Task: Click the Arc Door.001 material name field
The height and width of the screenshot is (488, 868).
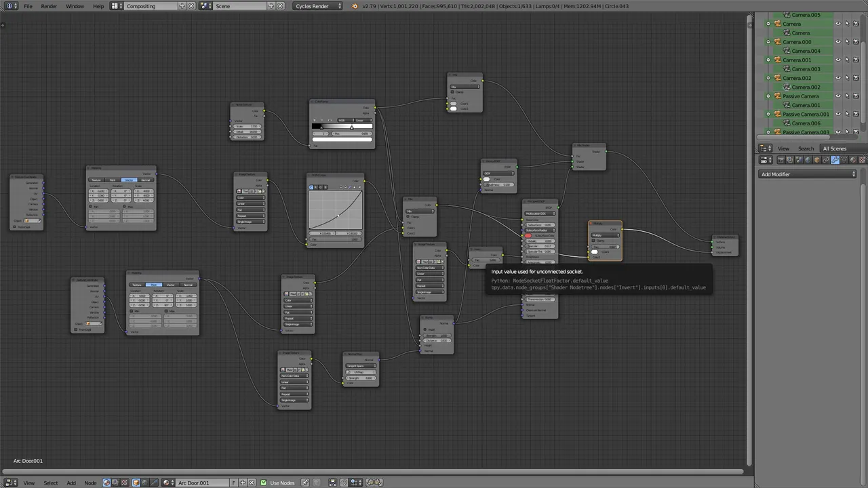Action: pyautogui.click(x=202, y=483)
